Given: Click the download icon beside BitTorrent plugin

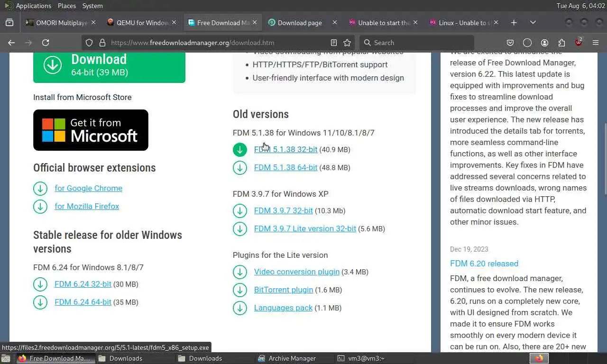Looking at the screenshot, I should point(240,290).
